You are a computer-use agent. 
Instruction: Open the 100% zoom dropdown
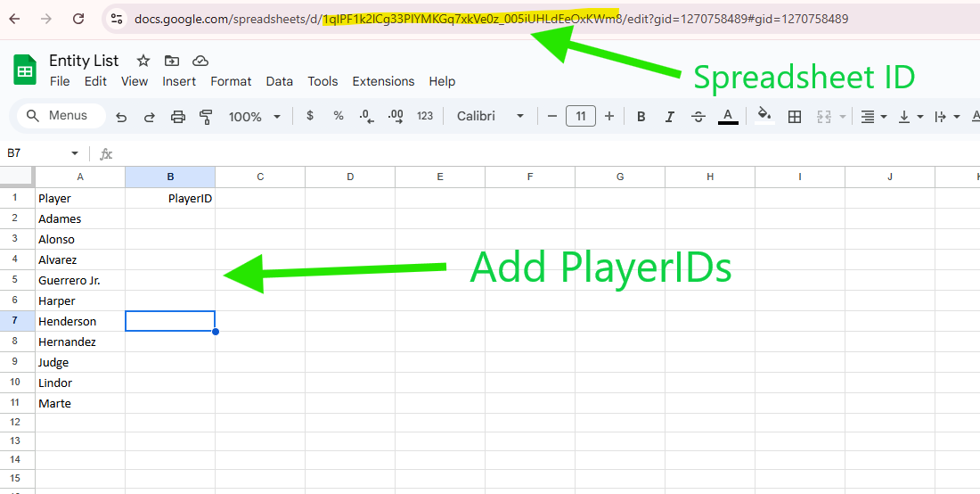point(254,117)
